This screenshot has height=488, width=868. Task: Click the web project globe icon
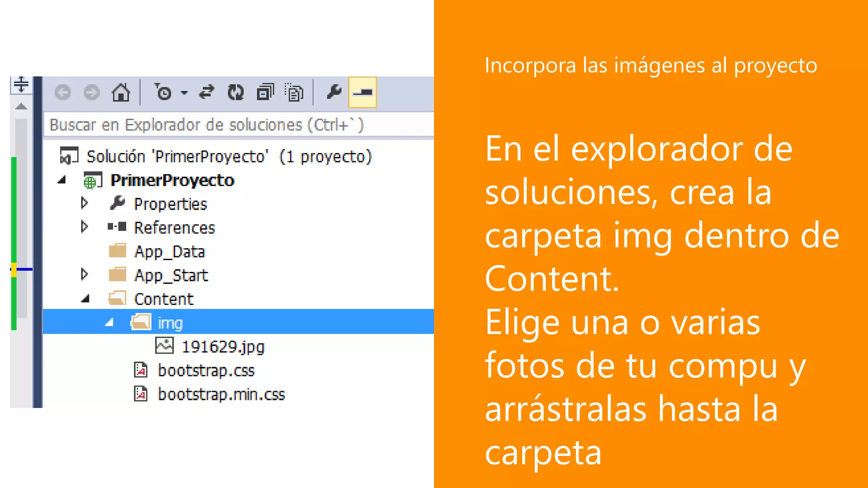92,180
